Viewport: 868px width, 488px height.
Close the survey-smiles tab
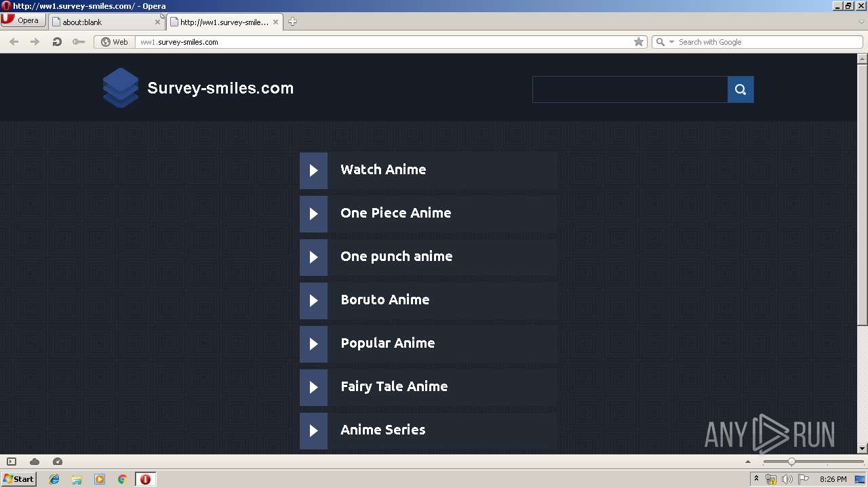tap(275, 22)
